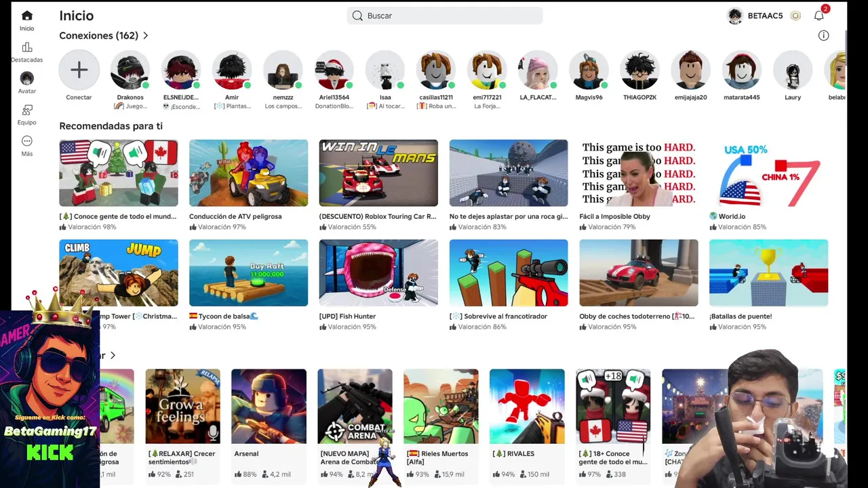Open nemzzz friend avatar
Viewport: 868px width, 488px height.
[283, 70]
